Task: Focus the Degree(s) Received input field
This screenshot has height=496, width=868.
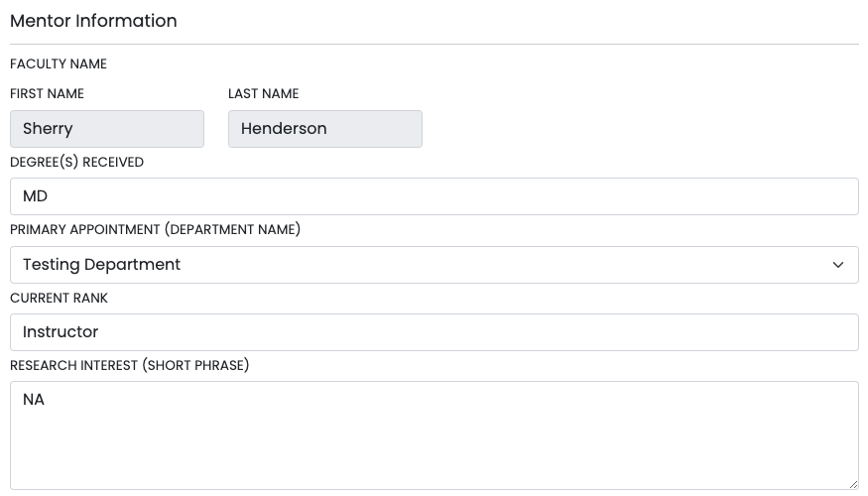Action: click(x=434, y=196)
